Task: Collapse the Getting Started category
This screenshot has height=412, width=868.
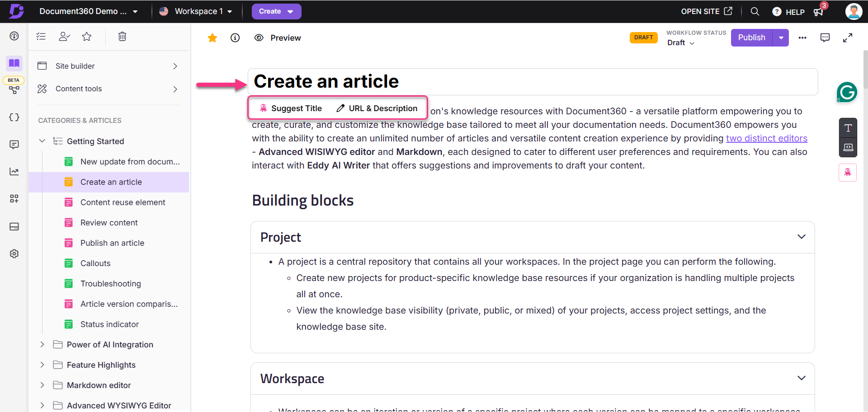Action: coord(42,141)
